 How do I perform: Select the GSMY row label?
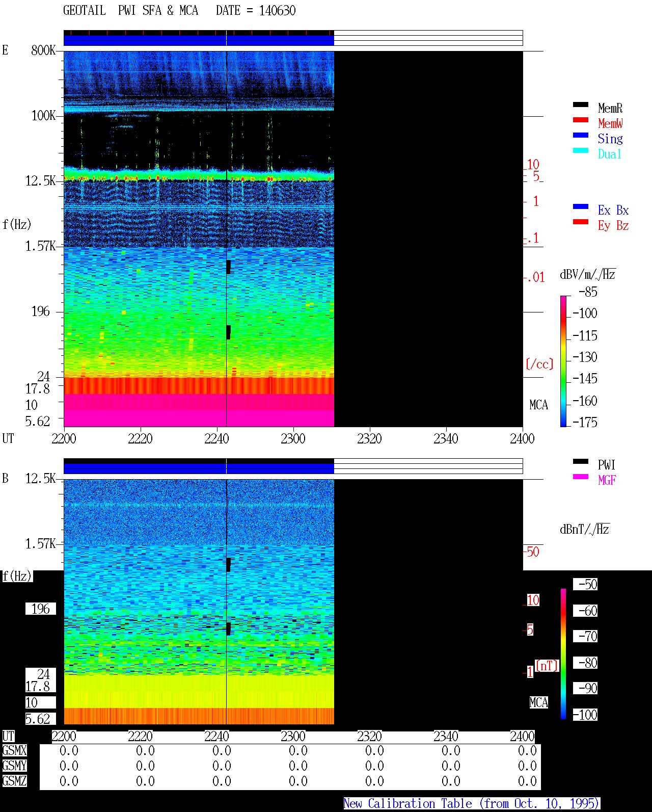14,766
